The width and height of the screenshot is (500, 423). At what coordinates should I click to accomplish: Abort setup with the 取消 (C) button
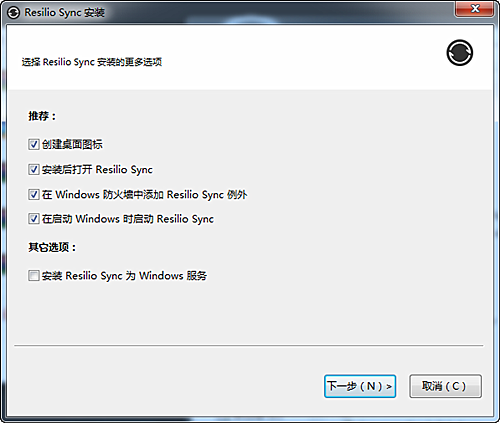tap(445, 386)
